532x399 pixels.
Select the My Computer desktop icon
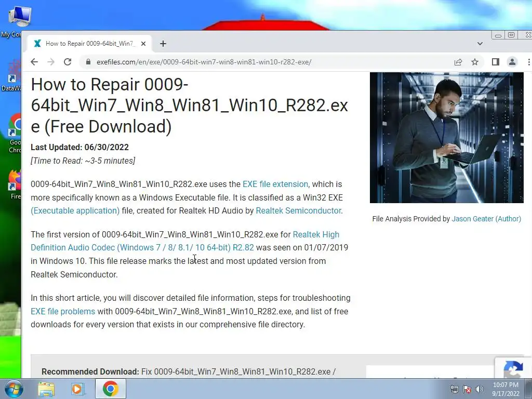click(15, 22)
